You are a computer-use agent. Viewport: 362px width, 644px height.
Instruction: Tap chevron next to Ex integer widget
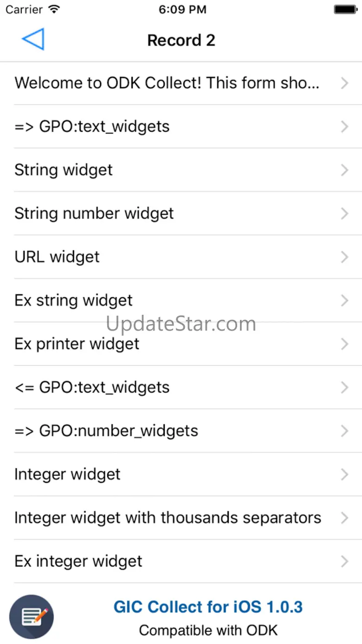pyautogui.click(x=344, y=561)
